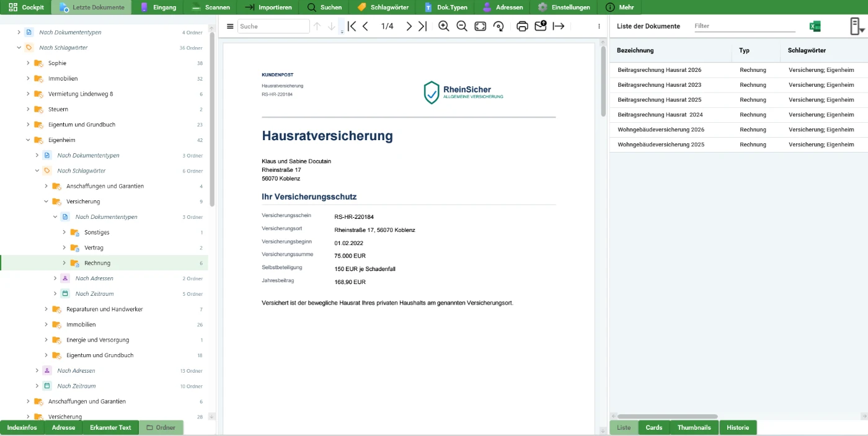Open the Cockpit tab
This screenshot has height=436, width=868.
[x=27, y=7]
